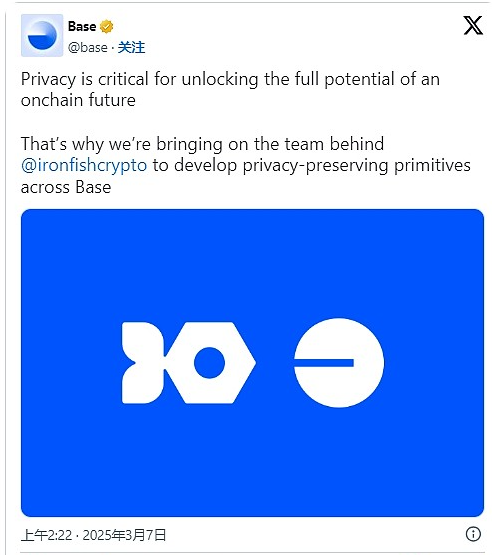Click the blue eye dot of the fish logo

[x=209, y=363]
